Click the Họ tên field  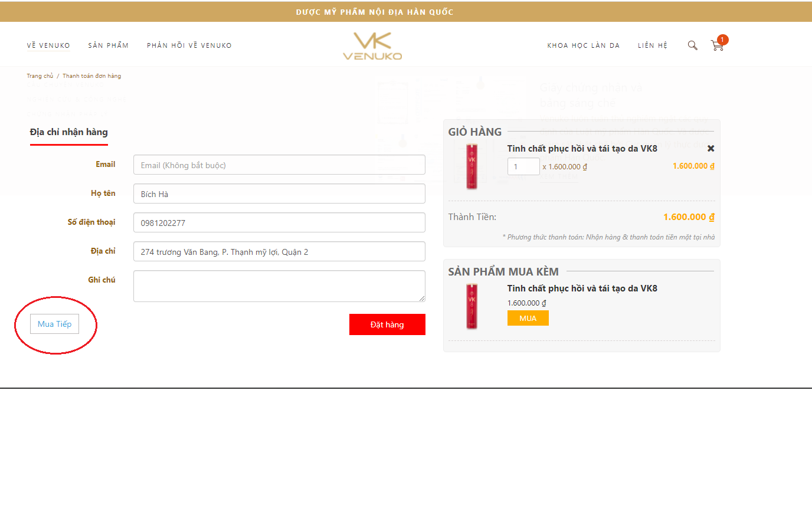(x=279, y=194)
